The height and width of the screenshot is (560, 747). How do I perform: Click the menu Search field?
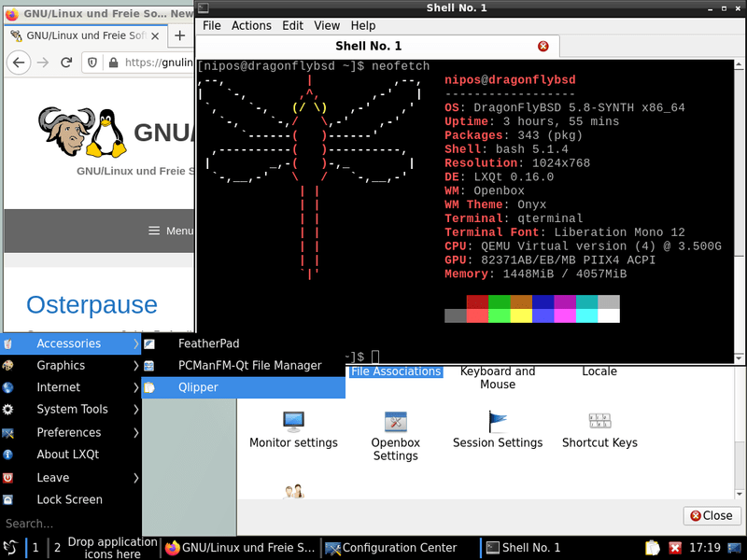point(71,524)
